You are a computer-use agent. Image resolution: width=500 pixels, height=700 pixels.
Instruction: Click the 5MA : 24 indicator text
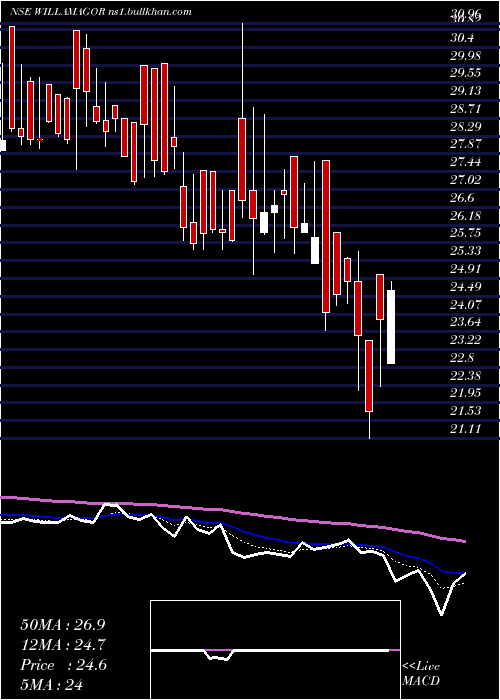[53, 685]
